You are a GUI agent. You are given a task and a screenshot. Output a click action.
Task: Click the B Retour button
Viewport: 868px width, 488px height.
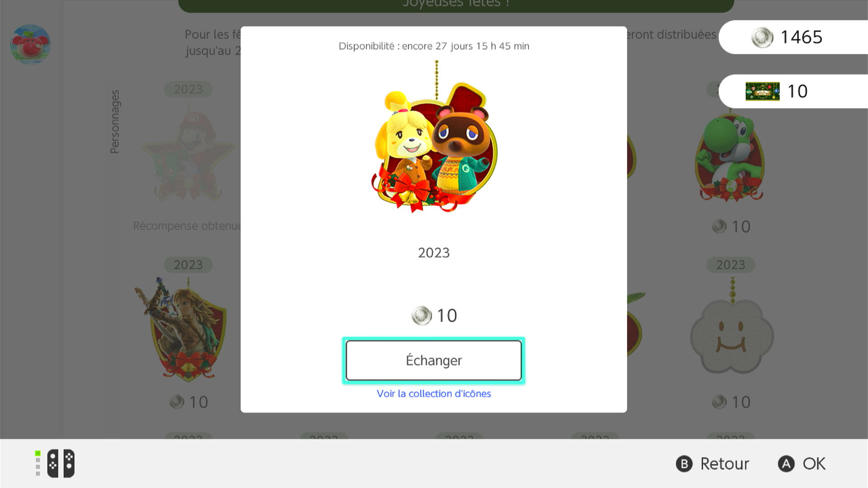pos(712,464)
